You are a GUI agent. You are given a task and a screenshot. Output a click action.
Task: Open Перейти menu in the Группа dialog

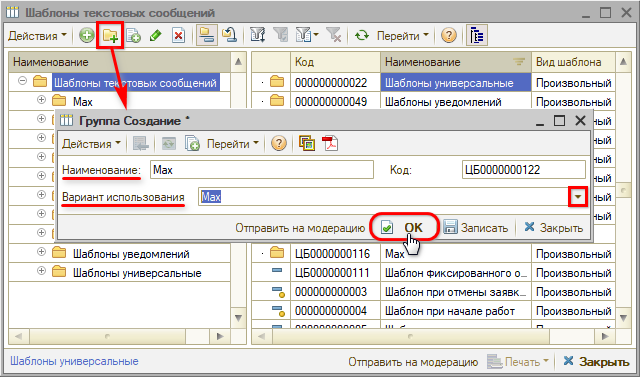pyautogui.click(x=233, y=144)
